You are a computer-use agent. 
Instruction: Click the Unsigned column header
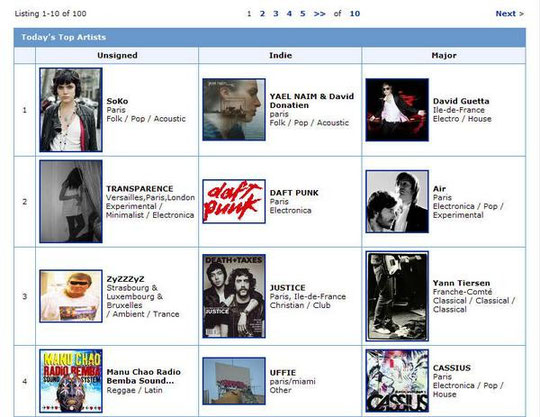point(117,55)
